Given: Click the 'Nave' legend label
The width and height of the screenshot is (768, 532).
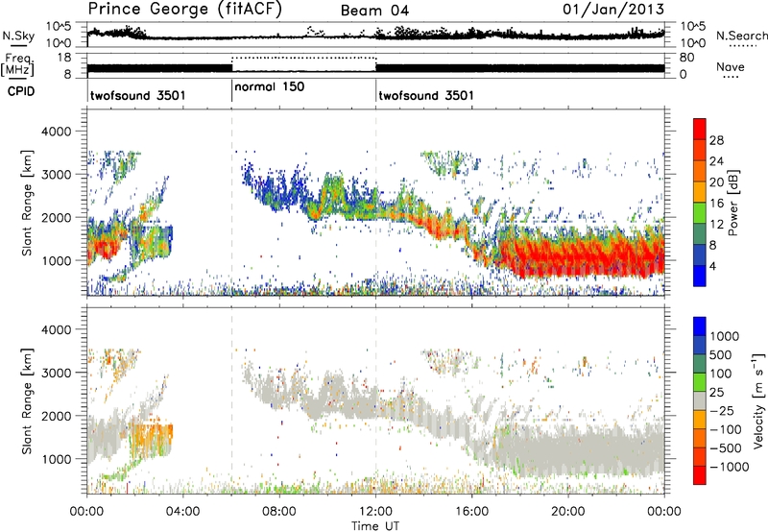Looking at the screenshot, I should [730, 66].
